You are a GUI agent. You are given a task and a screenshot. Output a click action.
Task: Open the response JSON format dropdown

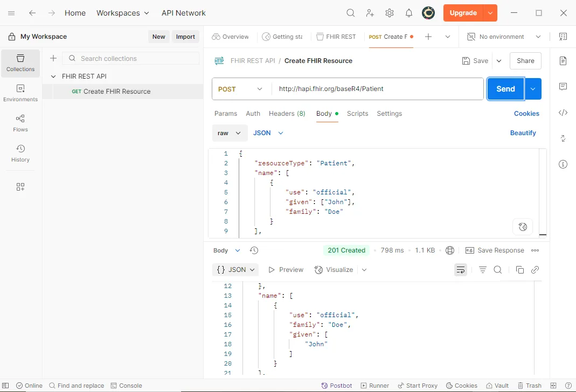[x=235, y=270]
